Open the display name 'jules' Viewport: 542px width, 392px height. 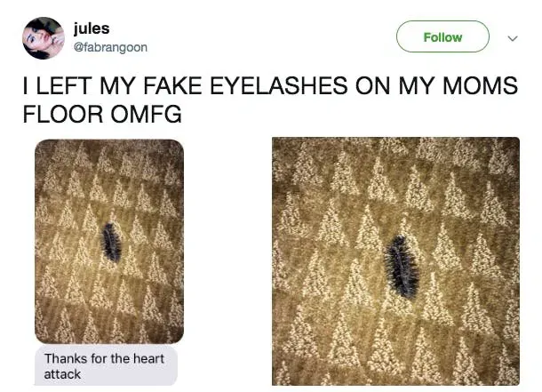pos(92,28)
